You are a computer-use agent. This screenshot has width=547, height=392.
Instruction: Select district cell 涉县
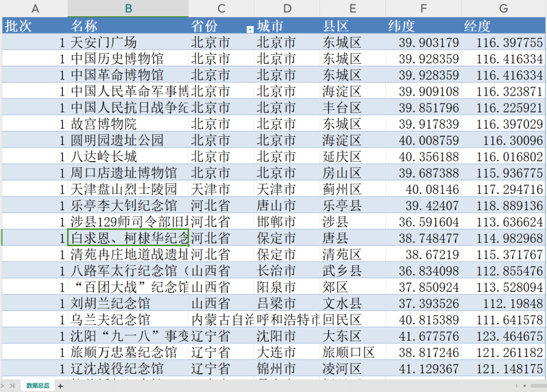[x=353, y=222]
